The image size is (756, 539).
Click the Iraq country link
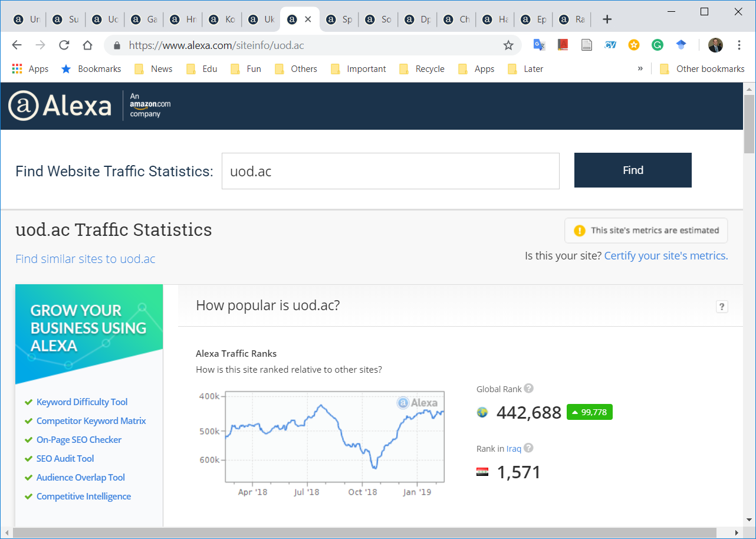click(514, 449)
